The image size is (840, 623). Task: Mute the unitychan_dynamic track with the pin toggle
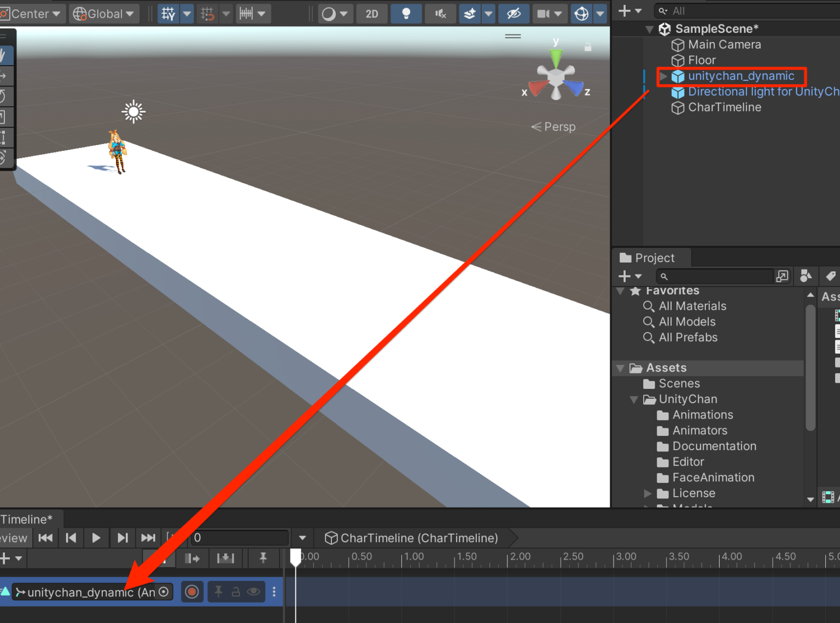218,591
